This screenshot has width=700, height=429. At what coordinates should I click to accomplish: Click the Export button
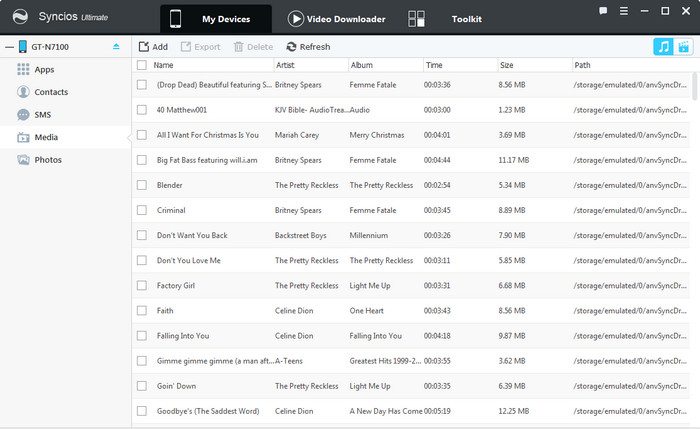tap(200, 47)
